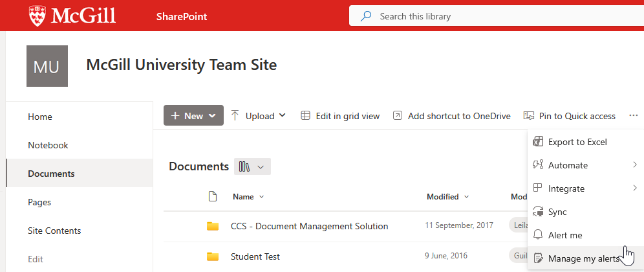Open the Student Test folder
This screenshot has height=272, width=644.
(255, 256)
